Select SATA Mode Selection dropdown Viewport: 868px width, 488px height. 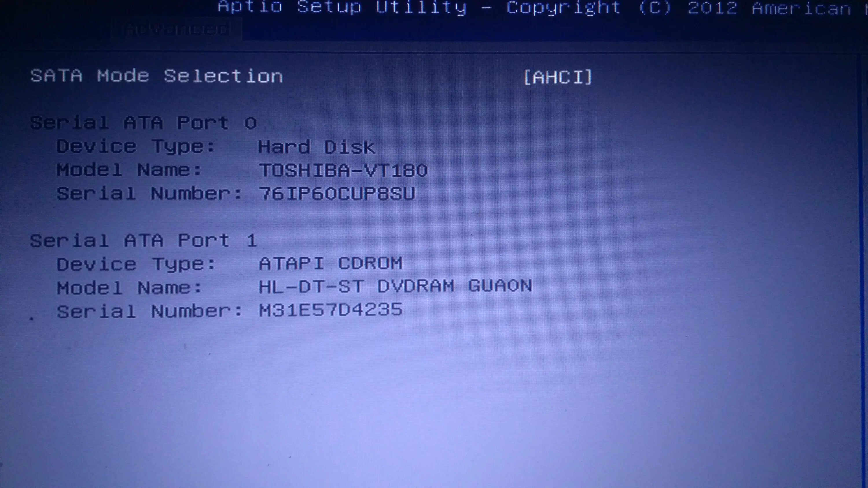pos(556,76)
